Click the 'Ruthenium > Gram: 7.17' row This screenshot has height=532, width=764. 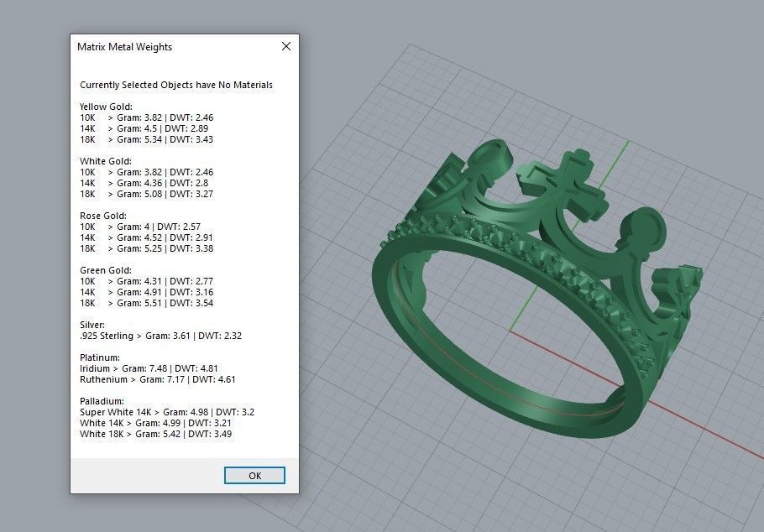(157, 379)
